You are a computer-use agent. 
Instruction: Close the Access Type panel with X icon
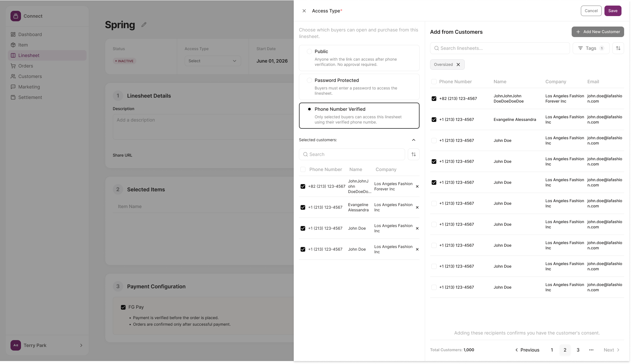pos(304,11)
